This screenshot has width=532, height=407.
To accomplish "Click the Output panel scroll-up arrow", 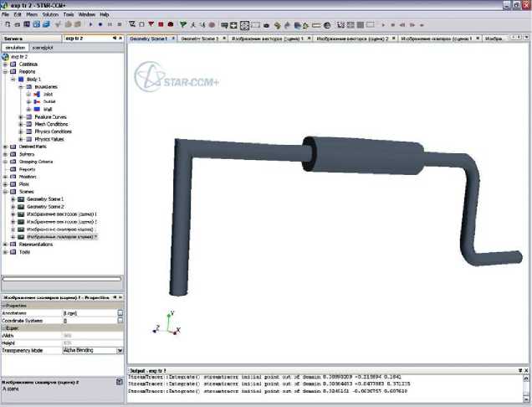I will (526, 379).
